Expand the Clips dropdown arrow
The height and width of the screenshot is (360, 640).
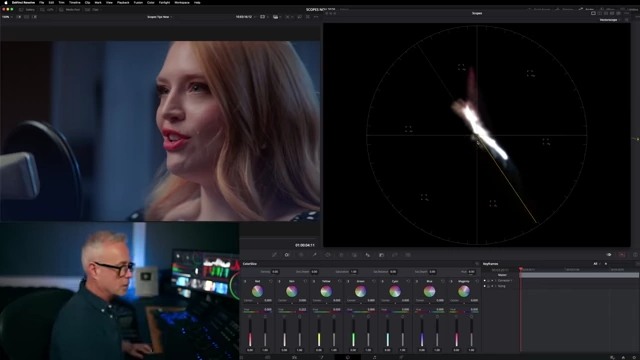102,9
